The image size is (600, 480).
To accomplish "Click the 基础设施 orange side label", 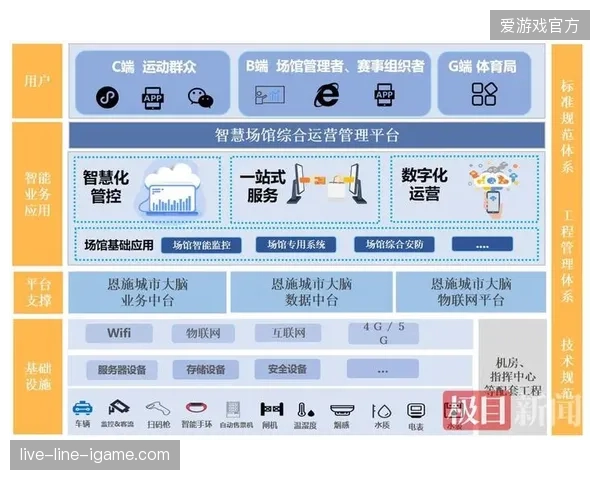I will point(38,376).
